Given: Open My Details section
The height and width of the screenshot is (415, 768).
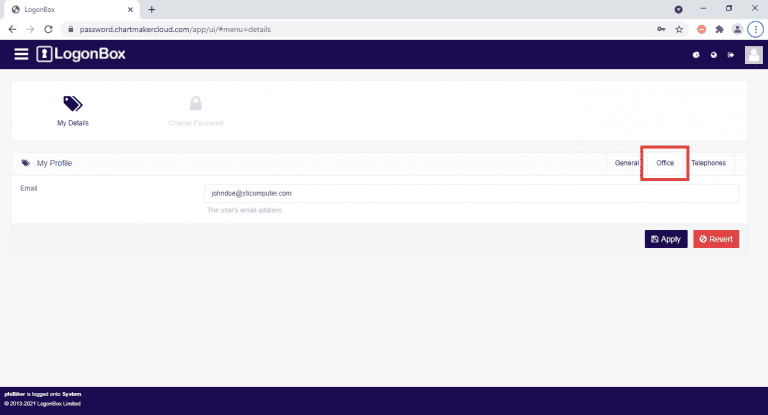Looking at the screenshot, I should 72,110.
